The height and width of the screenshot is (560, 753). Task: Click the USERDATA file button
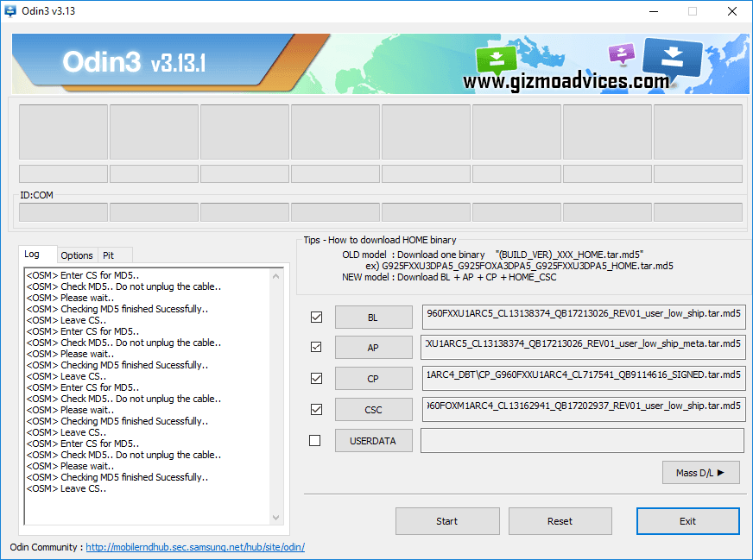tap(373, 441)
